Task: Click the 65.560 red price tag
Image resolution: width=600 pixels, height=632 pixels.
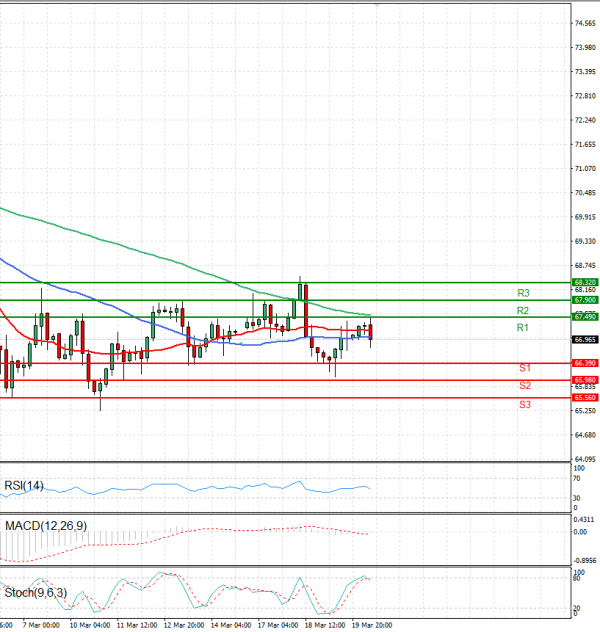Action: (585, 397)
